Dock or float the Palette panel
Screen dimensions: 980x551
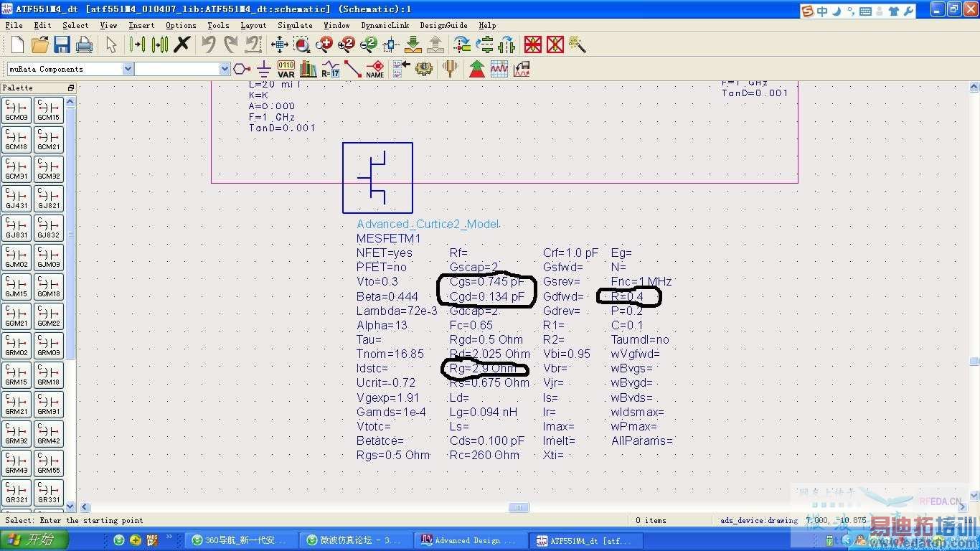71,88
